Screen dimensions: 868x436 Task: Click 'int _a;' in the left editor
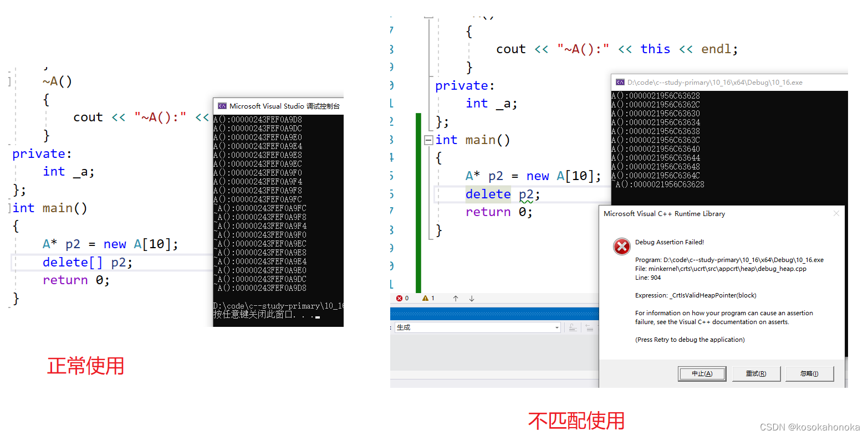69,172
